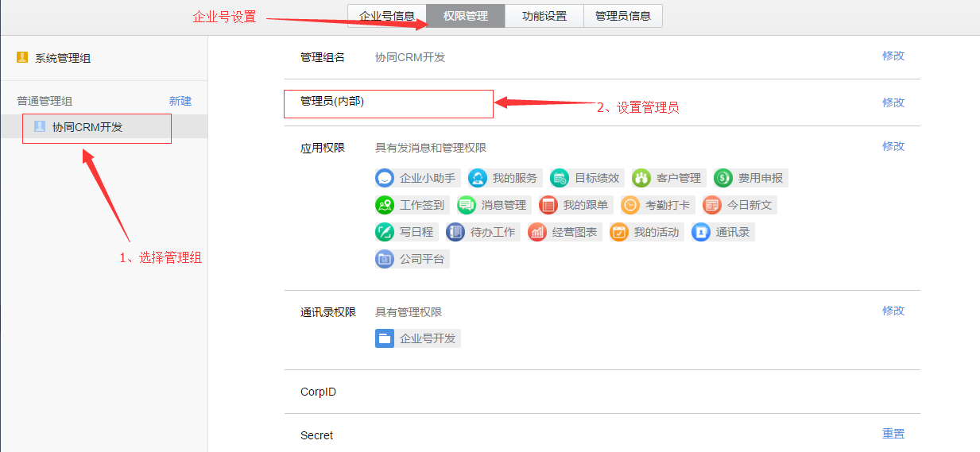Click 修改 for 管理员(内部)
This screenshot has height=452, width=980.
[893, 102]
